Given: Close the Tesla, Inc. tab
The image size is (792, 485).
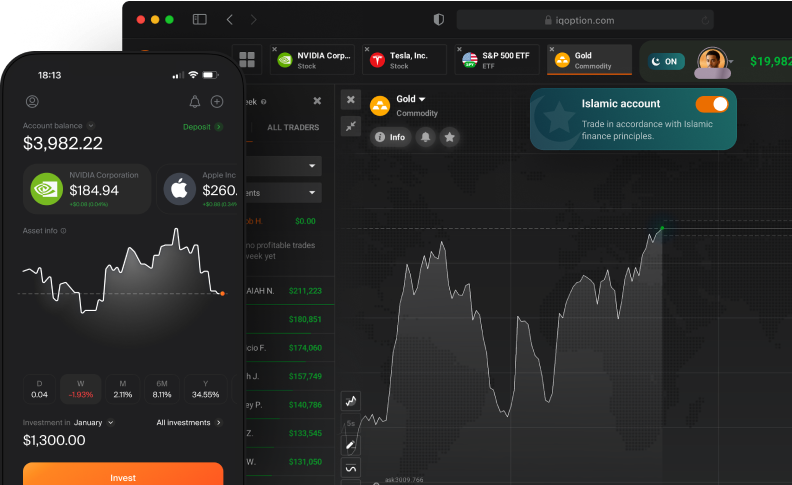Looking at the screenshot, I should point(367,49).
